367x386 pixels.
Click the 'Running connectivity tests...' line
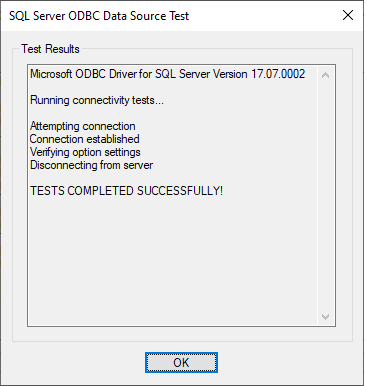point(97,100)
